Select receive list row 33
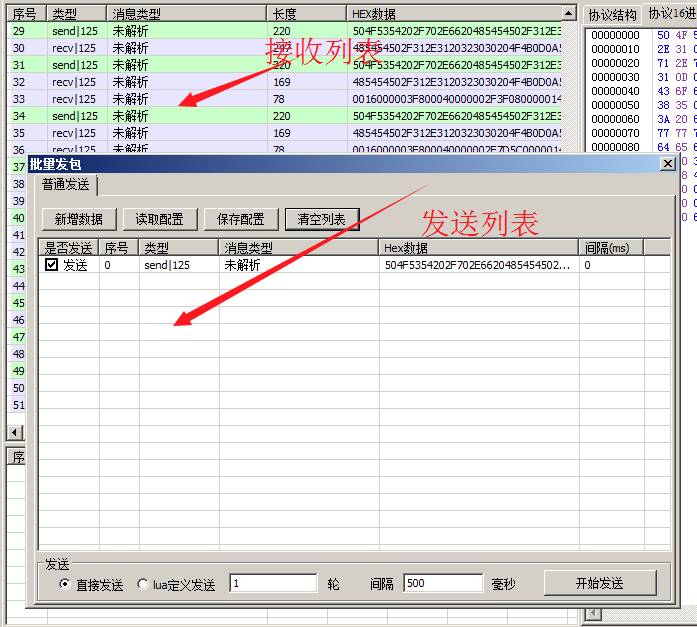The height and width of the screenshot is (627, 697). click(x=284, y=99)
